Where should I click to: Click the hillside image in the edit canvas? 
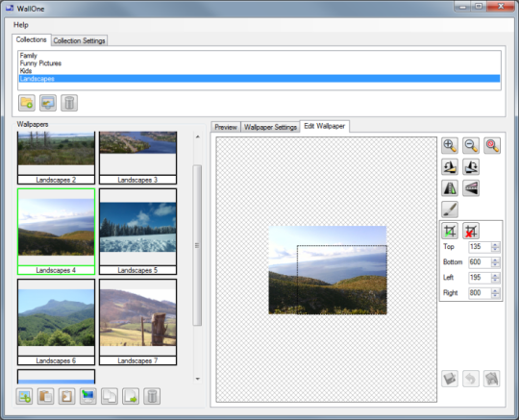pos(328,270)
